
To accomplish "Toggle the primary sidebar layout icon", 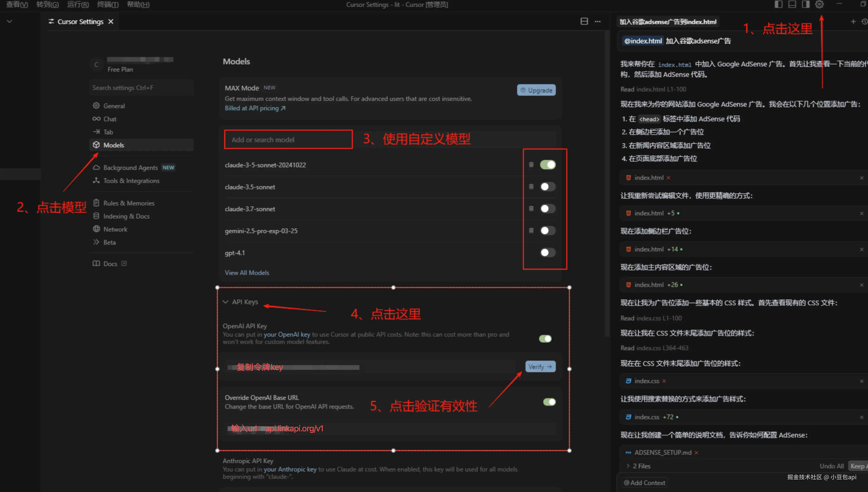I will pos(779,4).
